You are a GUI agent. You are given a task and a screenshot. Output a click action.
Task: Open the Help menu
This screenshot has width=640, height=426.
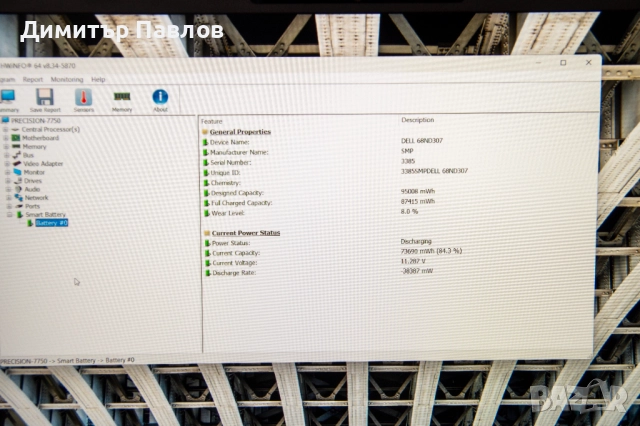pos(98,80)
